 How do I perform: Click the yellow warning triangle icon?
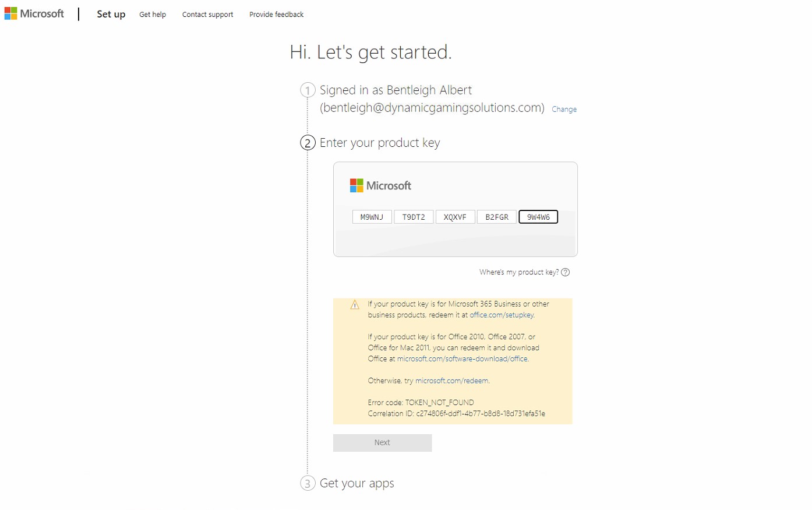click(x=355, y=305)
